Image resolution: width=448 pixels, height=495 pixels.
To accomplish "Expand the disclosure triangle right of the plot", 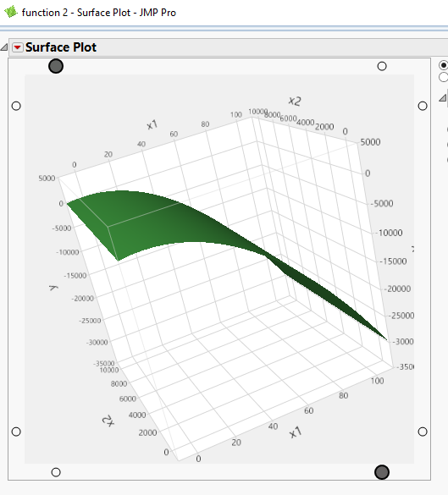I will [443, 98].
